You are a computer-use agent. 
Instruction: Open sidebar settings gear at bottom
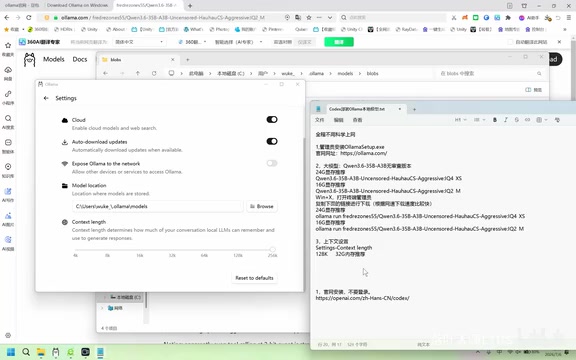tap(8, 335)
